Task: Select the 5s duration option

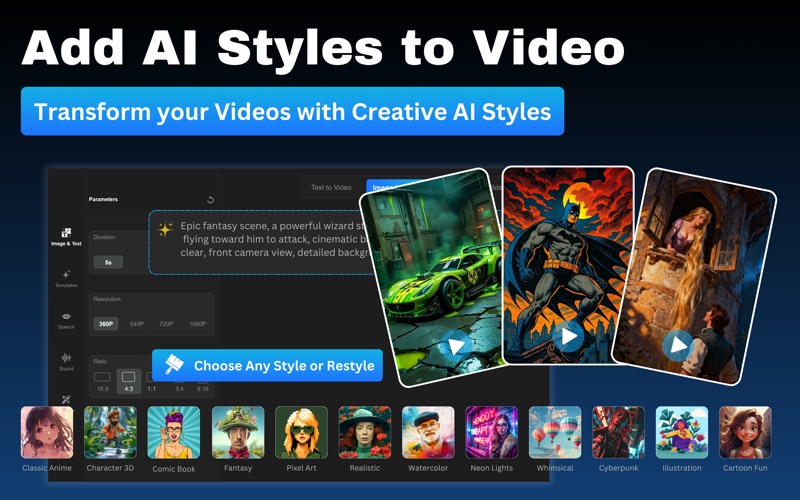Action: click(108, 262)
